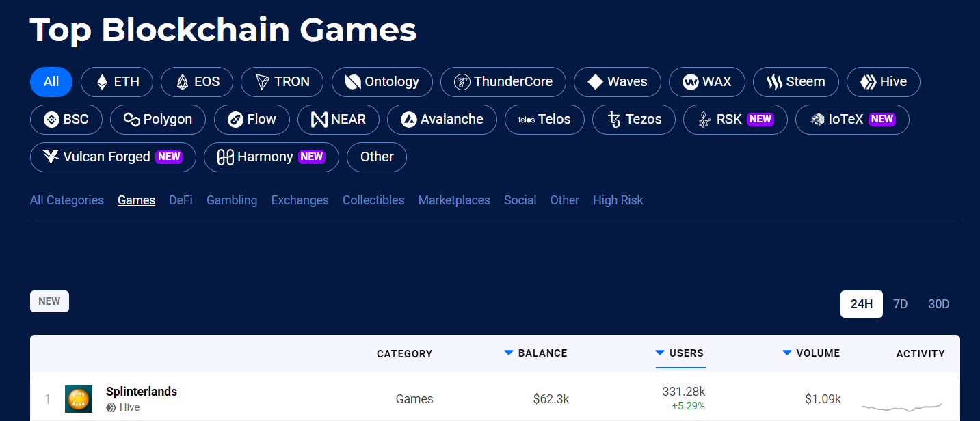980x421 pixels.
Task: Click the RSK logo icon
Action: pos(704,120)
